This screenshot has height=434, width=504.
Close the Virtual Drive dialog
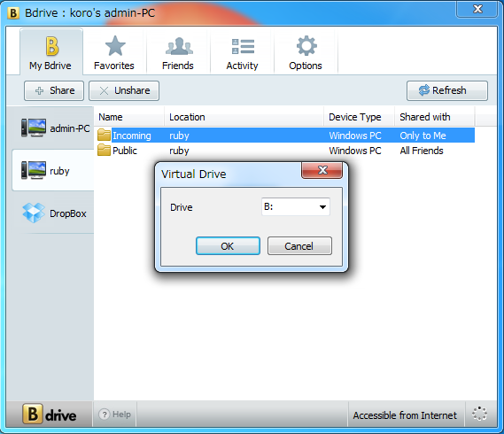click(322, 170)
